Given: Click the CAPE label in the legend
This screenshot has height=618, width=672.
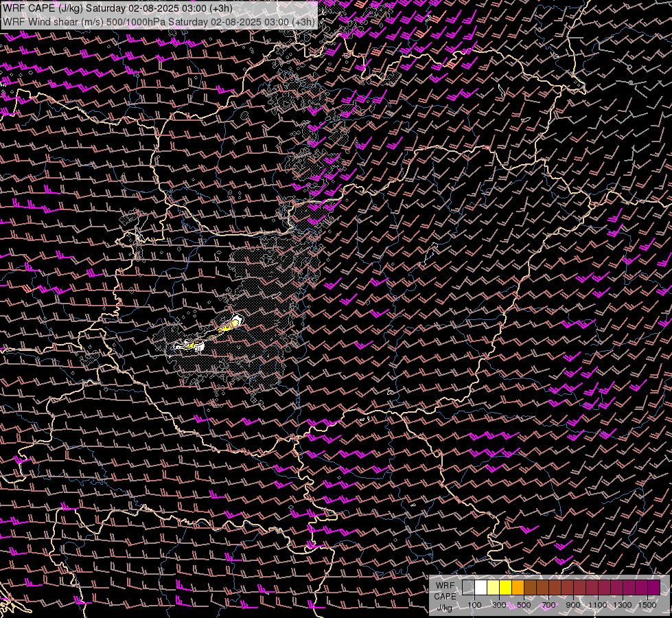Looking at the screenshot, I should [x=445, y=597].
